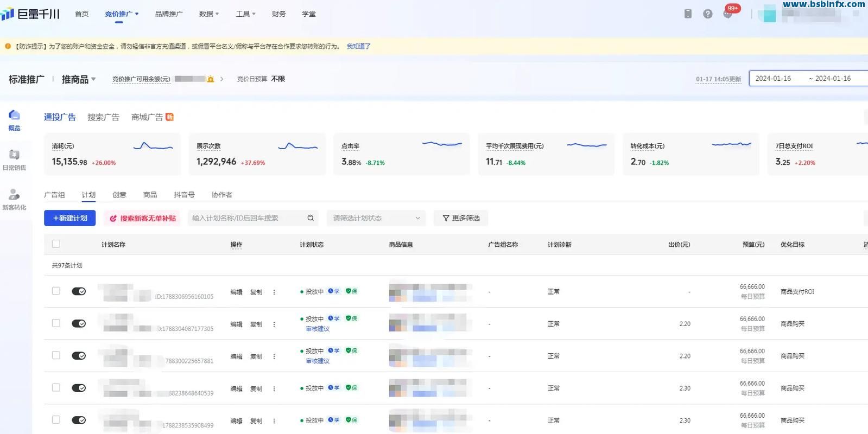Viewport: 868px width, 434px height.
Task: Toggle the on/off switch for plan 1788238535908499
Action: pos(79,420)
